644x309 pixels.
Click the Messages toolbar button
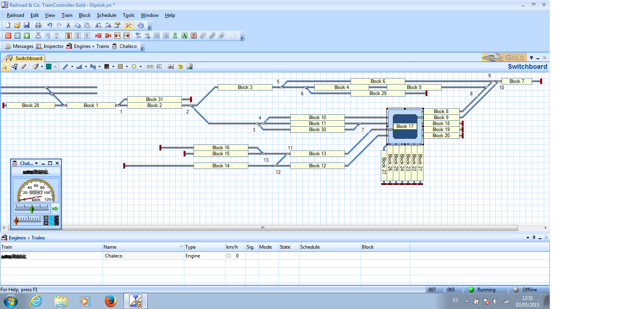(19, 46)
